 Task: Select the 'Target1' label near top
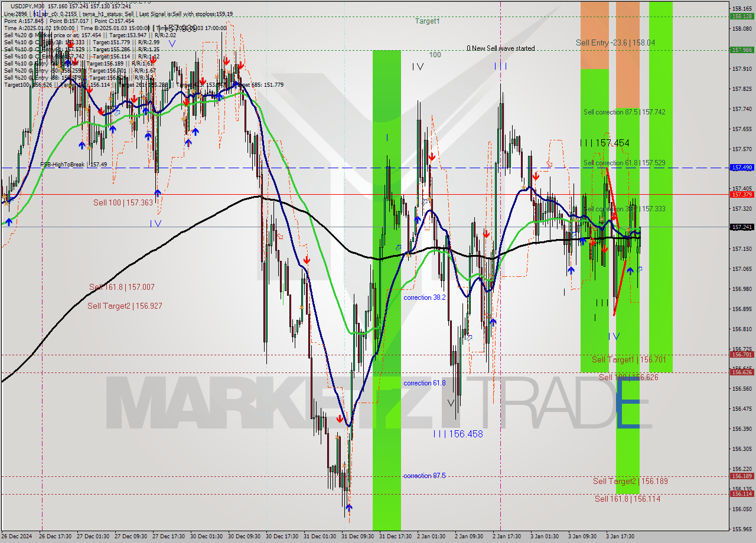pos(427,21)
